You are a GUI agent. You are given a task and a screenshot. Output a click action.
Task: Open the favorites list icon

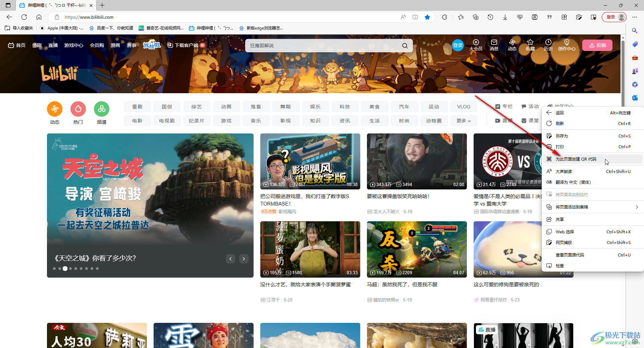coord(461,17)
